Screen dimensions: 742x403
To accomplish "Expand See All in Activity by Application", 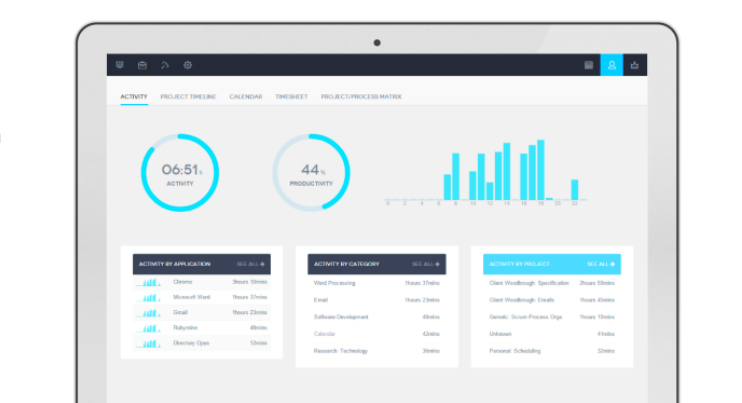I will tap(251, 264).
